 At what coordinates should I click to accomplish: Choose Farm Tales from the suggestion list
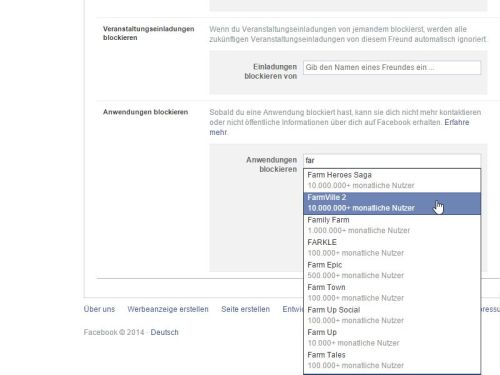coord(392,360)
